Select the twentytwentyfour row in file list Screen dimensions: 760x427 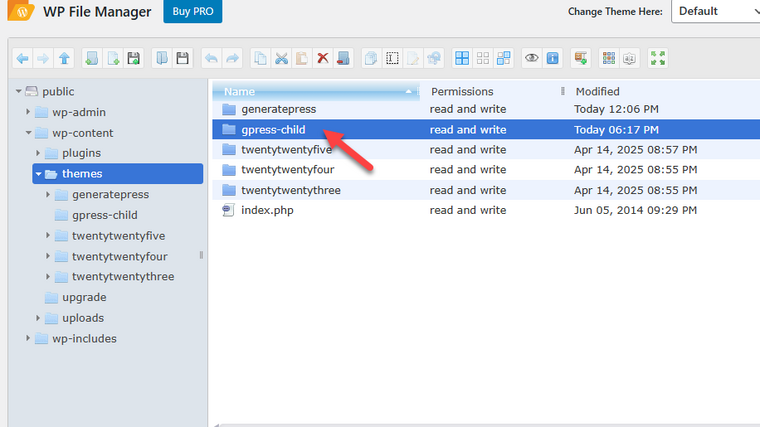486,170
